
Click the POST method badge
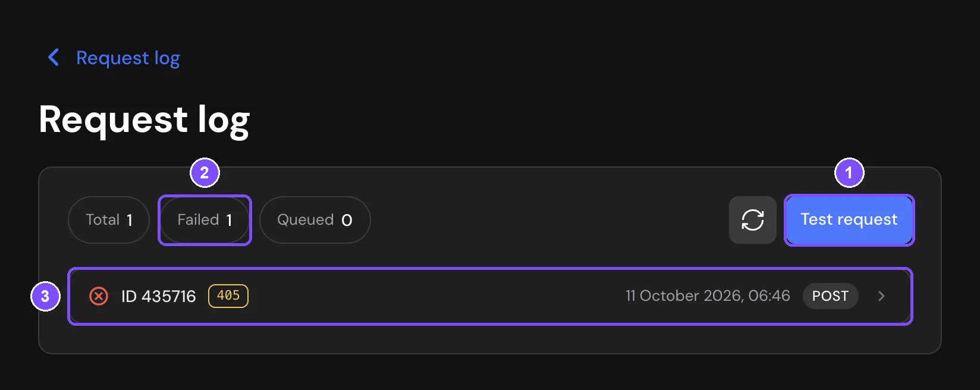[830, 296]
